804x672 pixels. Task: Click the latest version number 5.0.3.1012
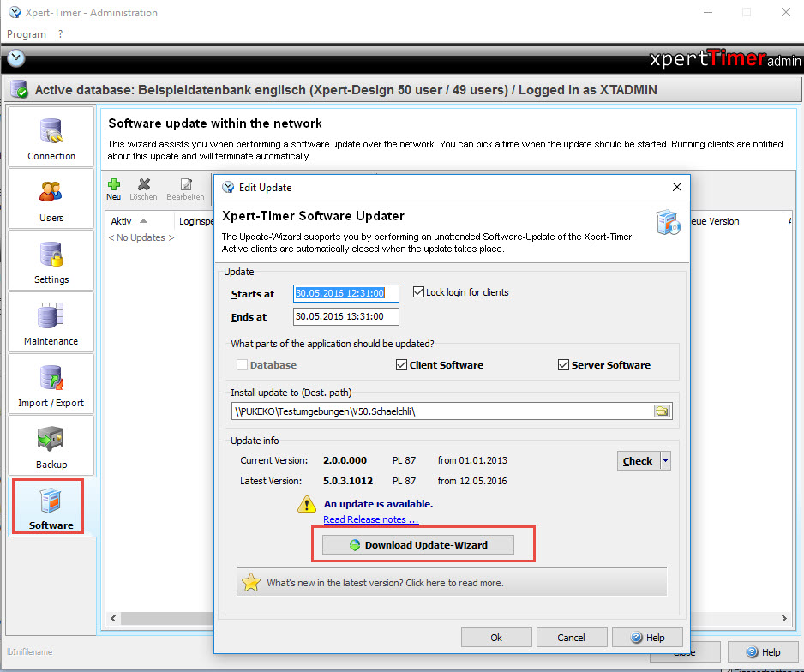348,482
